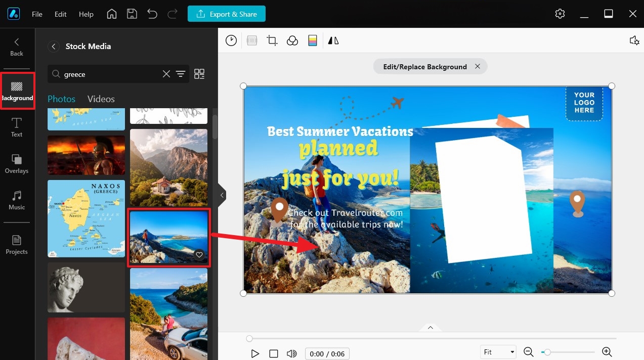Select the Flip tool
The image size is (644, 360).
pos(333,40)
